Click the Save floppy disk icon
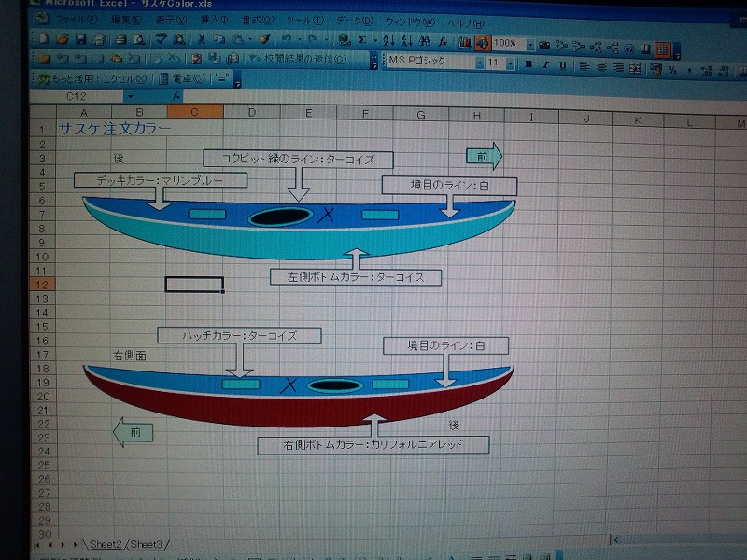747x560 pixels. [81, 40]
